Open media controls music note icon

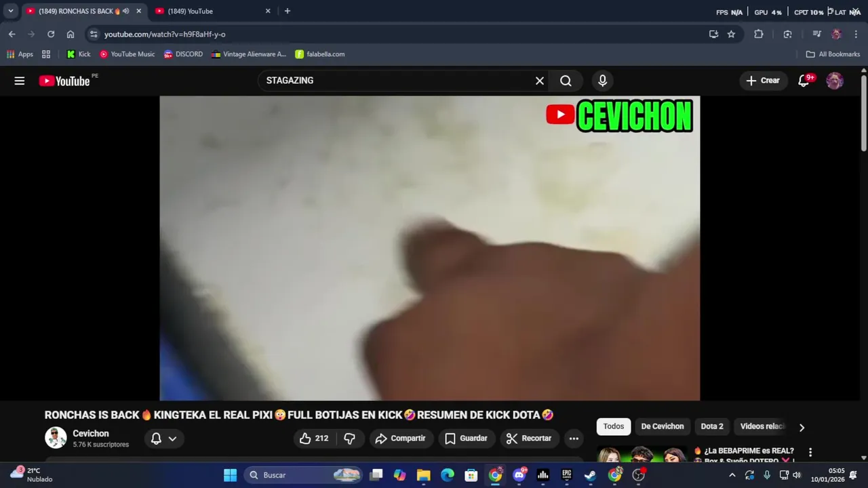tap(816, 34)
